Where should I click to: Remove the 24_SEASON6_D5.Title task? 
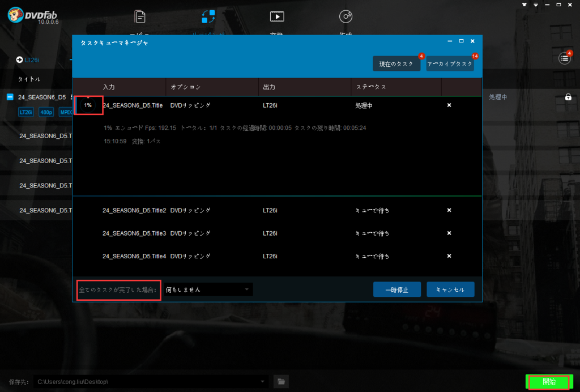tap(449, 105)
